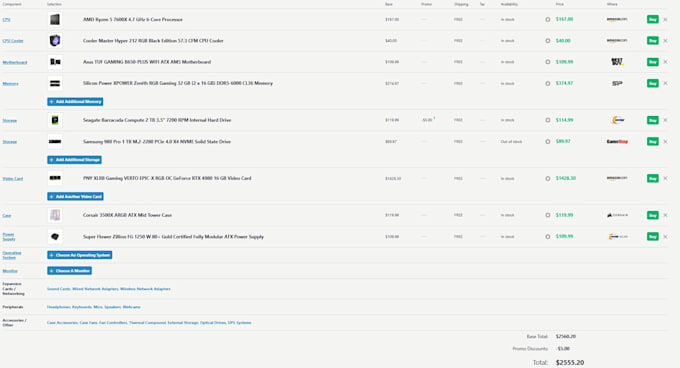The height and width of the screenshot is (368, 680).
Task: Click the merchant logo in the Power Supply row
Action: coord(617,237)
